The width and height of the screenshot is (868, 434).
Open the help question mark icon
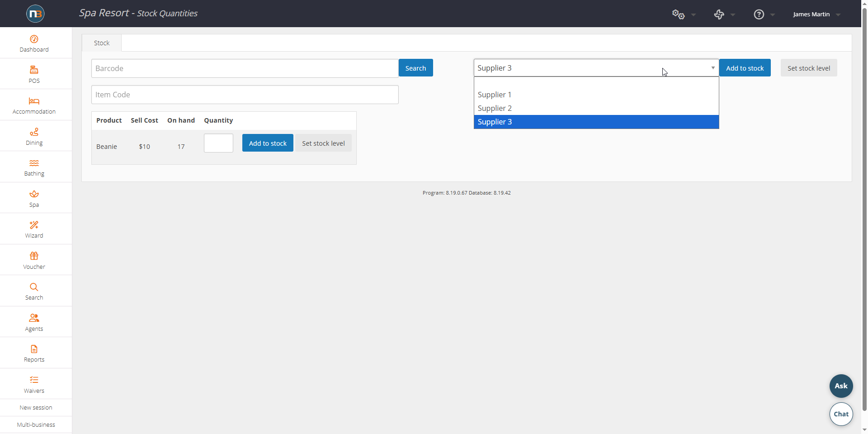[759, 14]
